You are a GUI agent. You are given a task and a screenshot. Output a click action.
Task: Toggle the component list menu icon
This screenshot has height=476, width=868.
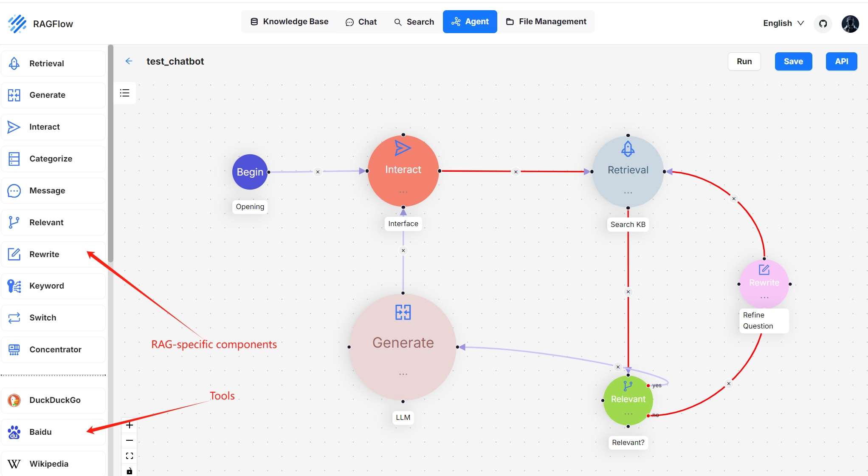pyautogui.click(x=125, y=93)
